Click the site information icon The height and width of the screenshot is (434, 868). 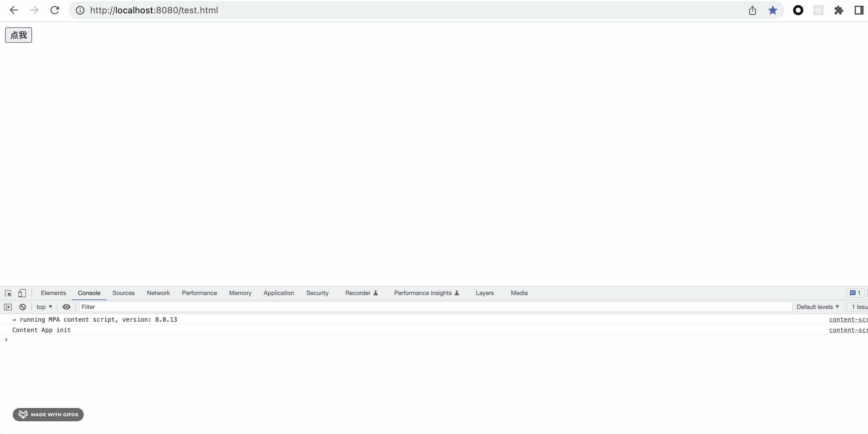(x=80, y=10)
